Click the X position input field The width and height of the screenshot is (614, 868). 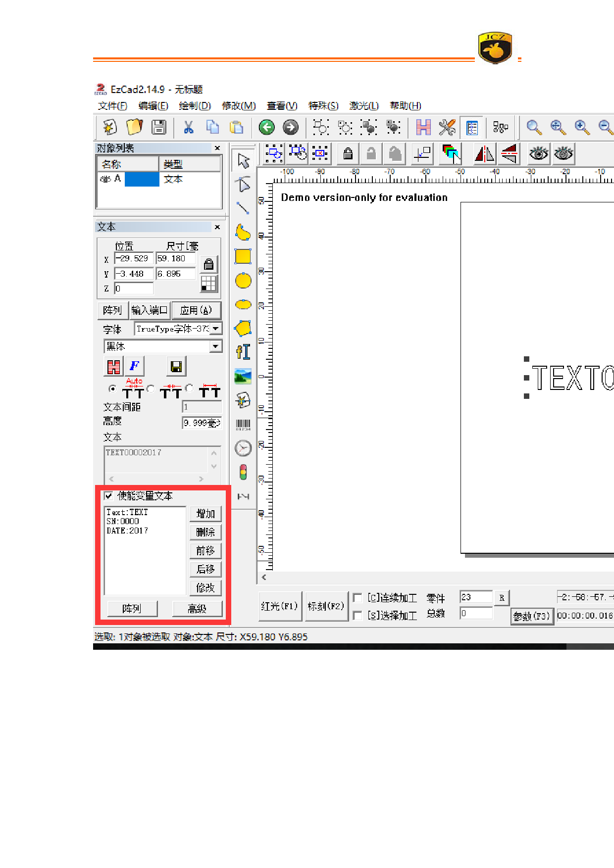point(134,258)
